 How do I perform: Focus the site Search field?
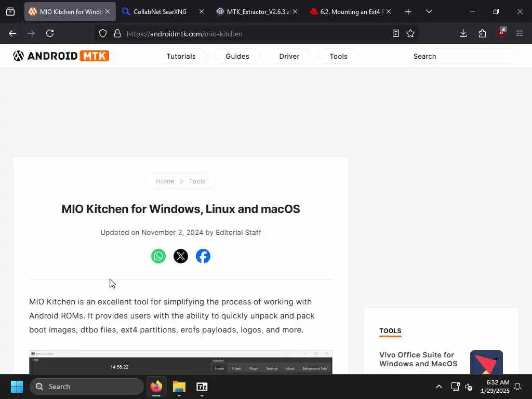click(462, 56)
